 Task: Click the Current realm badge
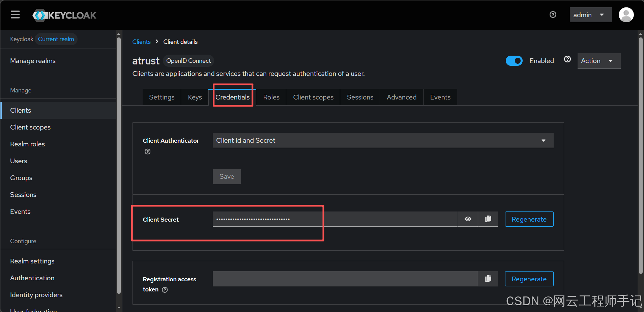pos(56,39)
